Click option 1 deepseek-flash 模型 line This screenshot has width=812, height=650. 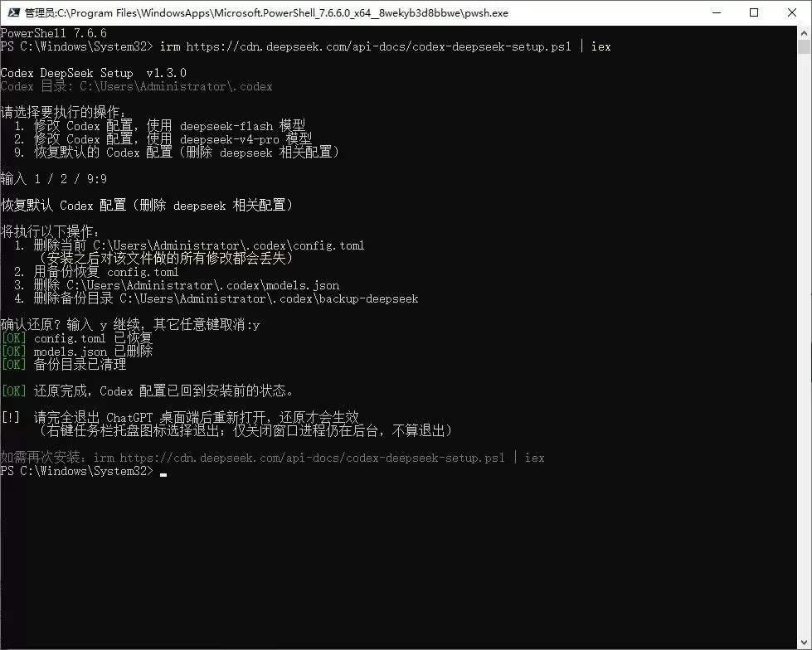(159, 126)
